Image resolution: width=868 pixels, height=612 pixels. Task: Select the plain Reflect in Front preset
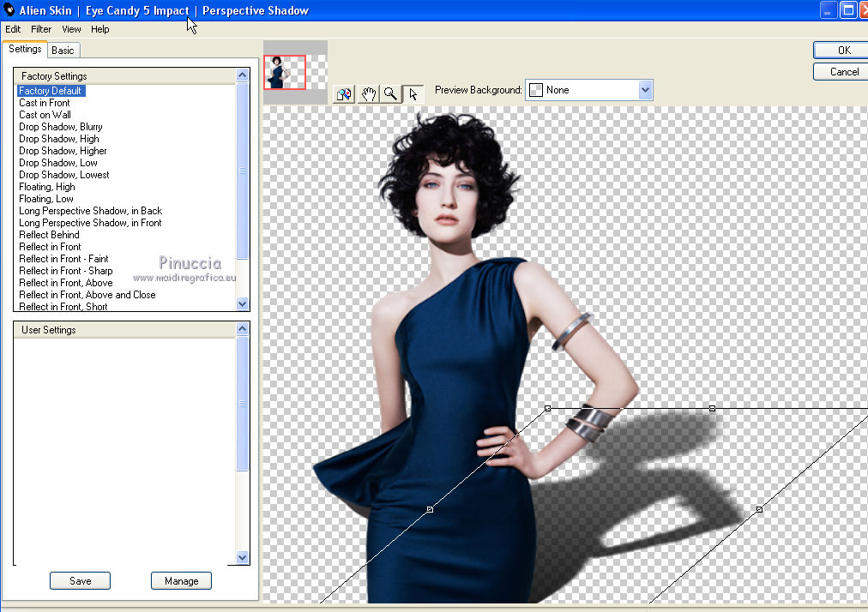[50, 247]
